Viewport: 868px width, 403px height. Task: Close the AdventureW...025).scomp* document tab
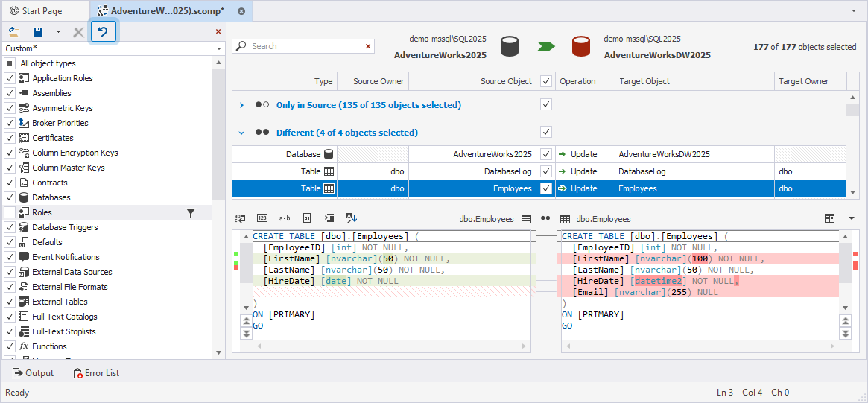pos(241,11)
